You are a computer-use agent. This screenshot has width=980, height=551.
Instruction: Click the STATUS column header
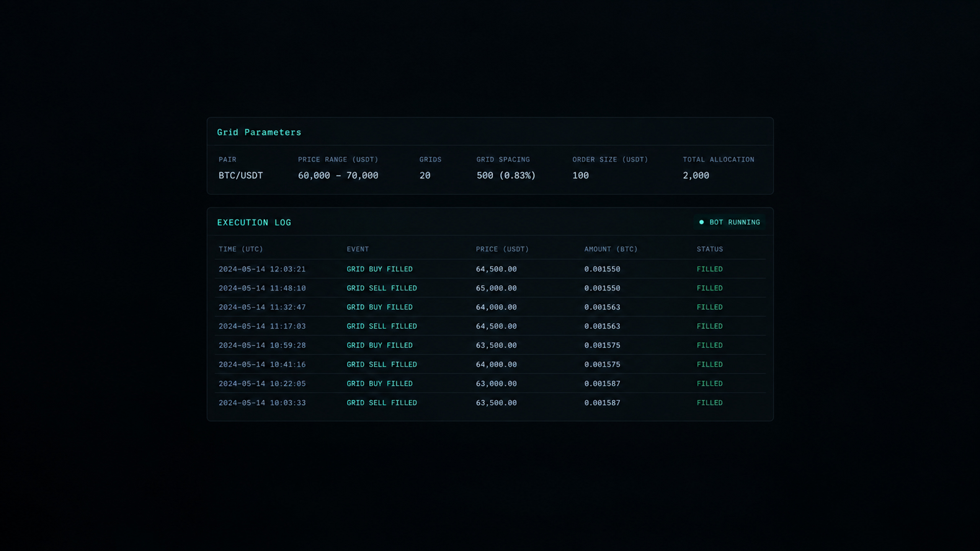tap(710, 249)
